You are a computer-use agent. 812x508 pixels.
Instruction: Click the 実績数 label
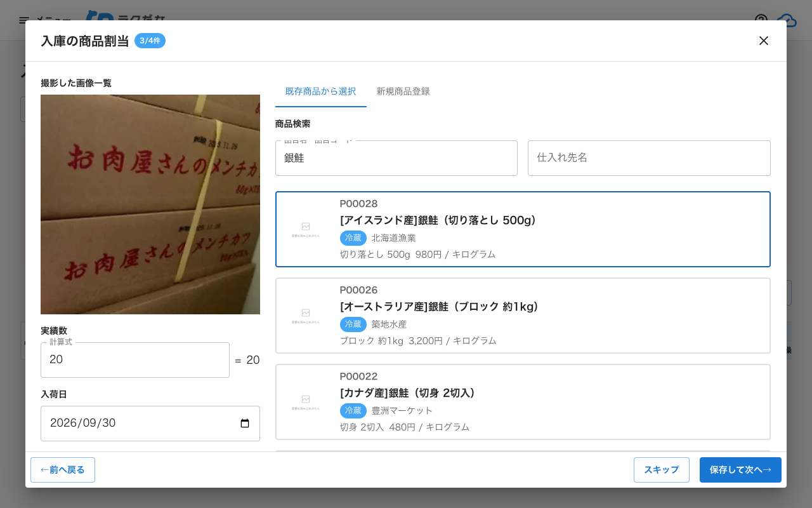[x=54, y=331]
